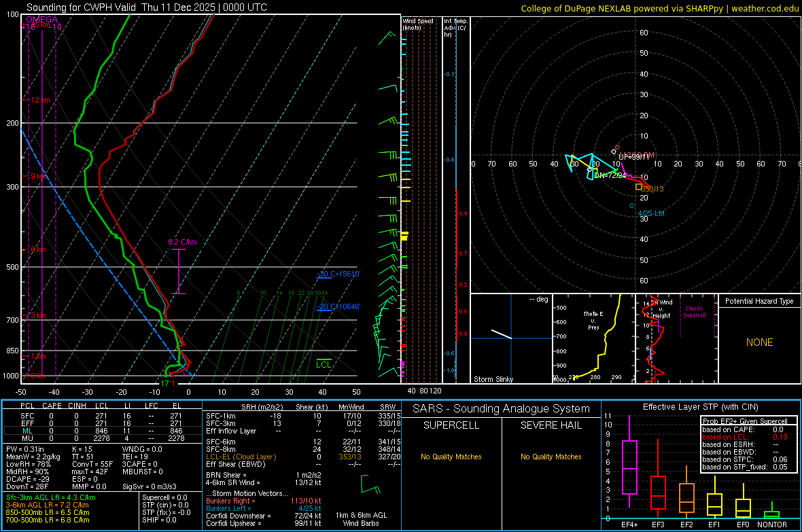
Task: Click the "Theta-E v. Pres" inset label
Action: [593, 320]
